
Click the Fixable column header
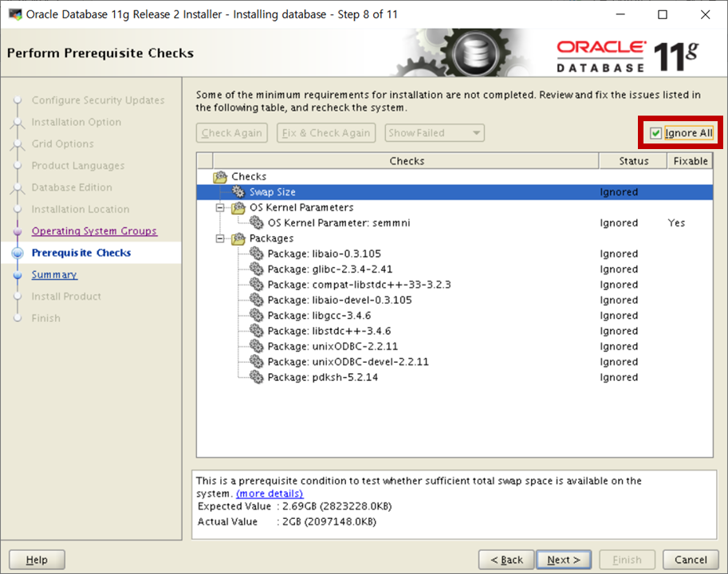(691, 161)
